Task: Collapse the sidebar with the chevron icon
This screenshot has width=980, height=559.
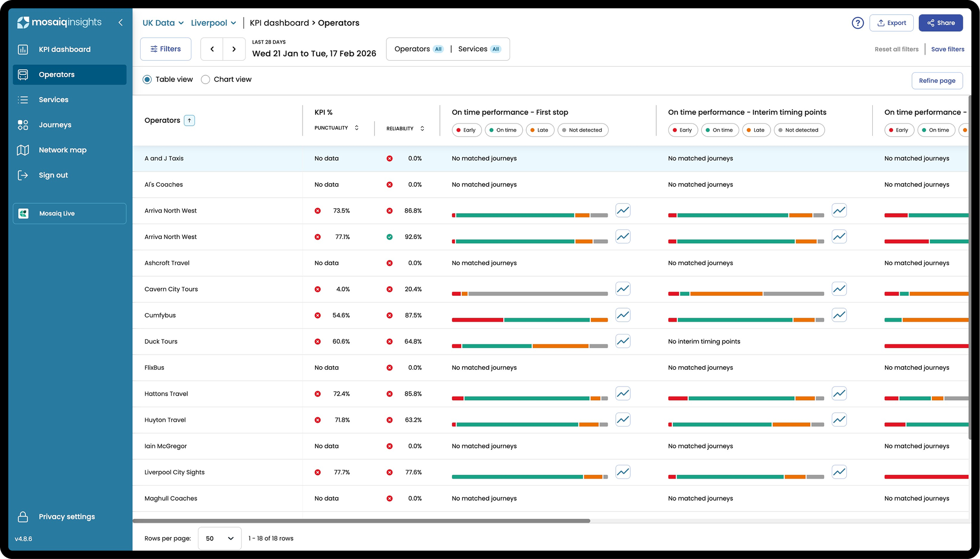Action: (120, 22)
